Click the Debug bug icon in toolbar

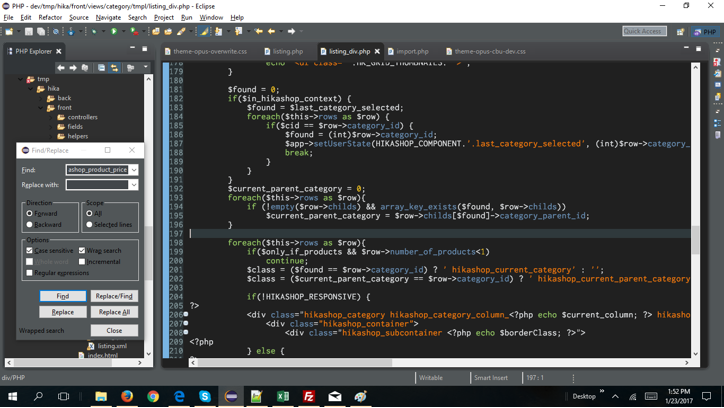94,31
